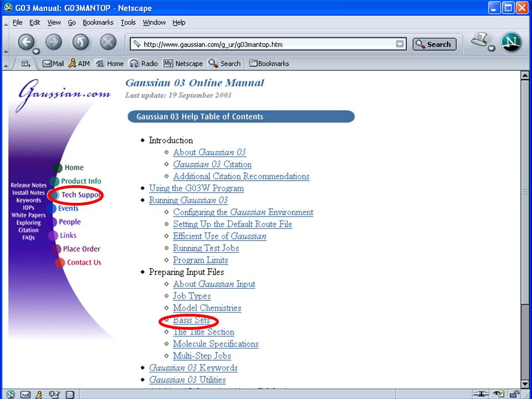Open the Gaussian 03 Keywords link
This screenshot has width=532, height=399.
193,368
